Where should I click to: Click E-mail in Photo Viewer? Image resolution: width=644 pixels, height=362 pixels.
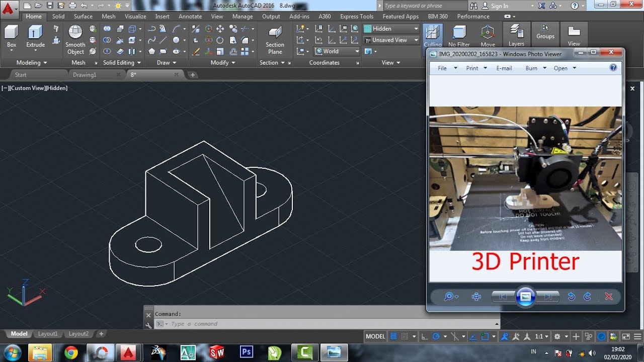tap(504, 68)
